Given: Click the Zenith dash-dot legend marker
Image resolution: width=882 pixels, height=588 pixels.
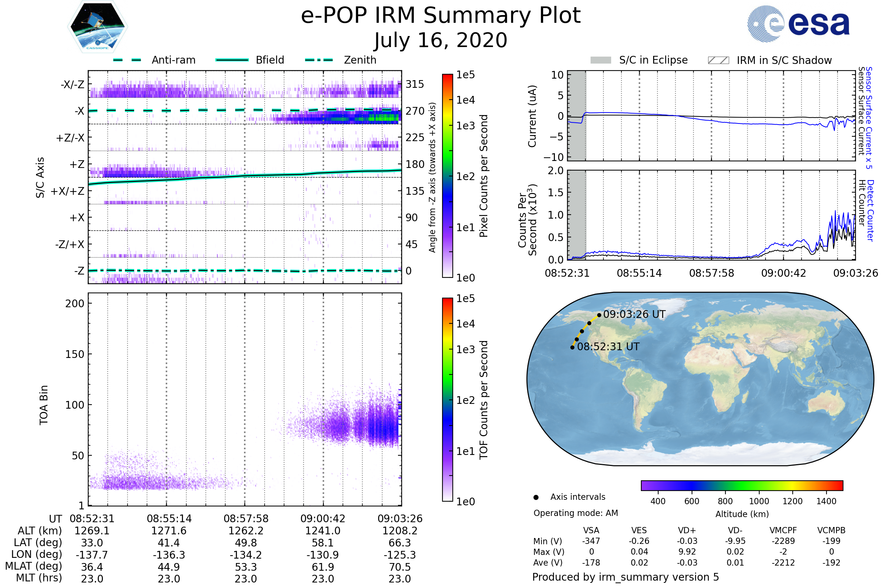Looking at the screenshot, I should click(319, 60).
